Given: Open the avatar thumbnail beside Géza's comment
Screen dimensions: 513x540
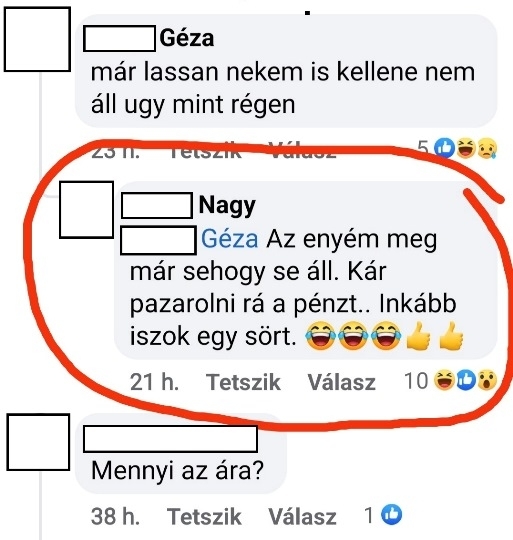Looking at the screenshot, I should pos(37,39).
